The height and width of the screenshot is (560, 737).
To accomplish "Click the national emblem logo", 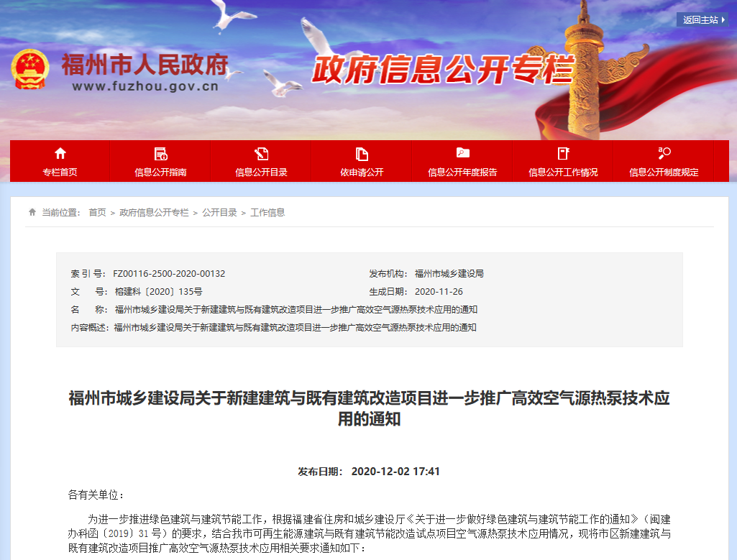I will [x=30, y=70].
